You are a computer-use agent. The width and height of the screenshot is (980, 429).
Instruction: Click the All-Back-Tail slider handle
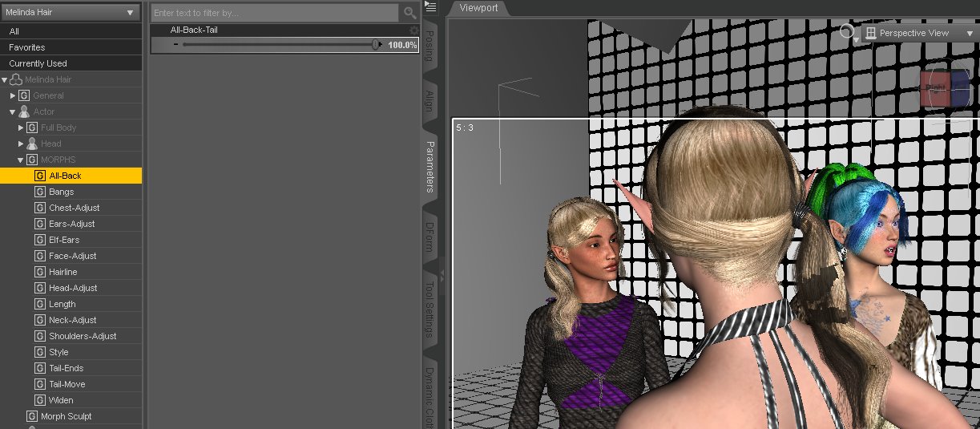(376, 45)
